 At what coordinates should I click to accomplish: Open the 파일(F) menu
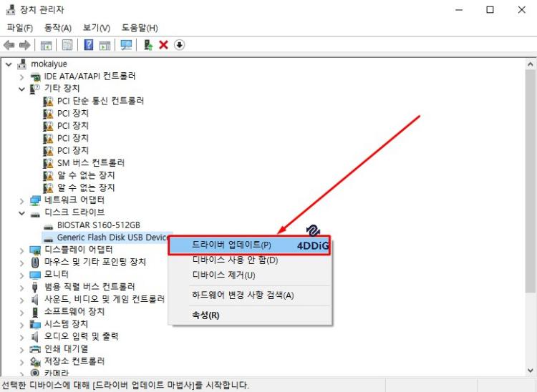click(x=20, y=28)
